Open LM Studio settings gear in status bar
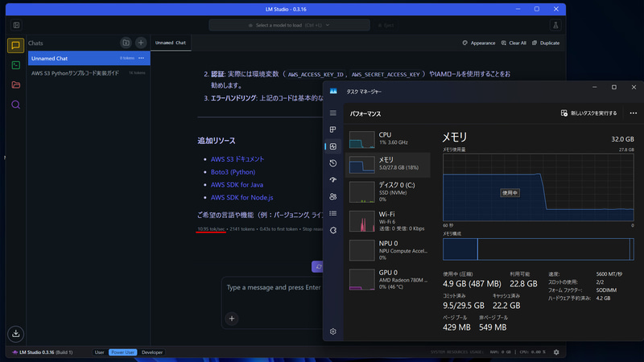This screenshot has height=362, width=644. pos(556,352)
